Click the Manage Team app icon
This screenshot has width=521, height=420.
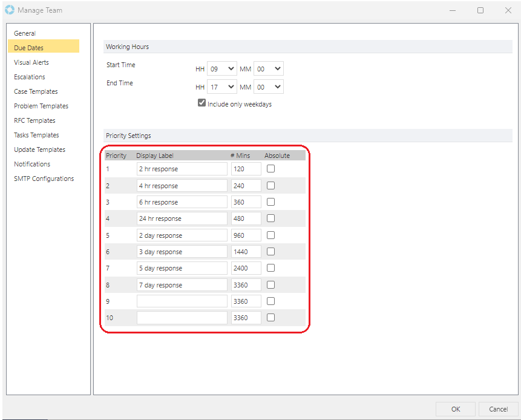point(9,10)
